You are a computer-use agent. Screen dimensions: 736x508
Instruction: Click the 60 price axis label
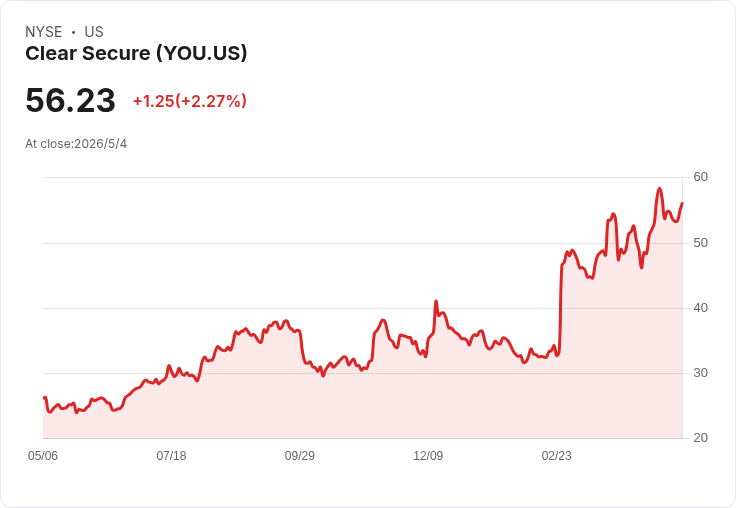[x=700, y=177]
